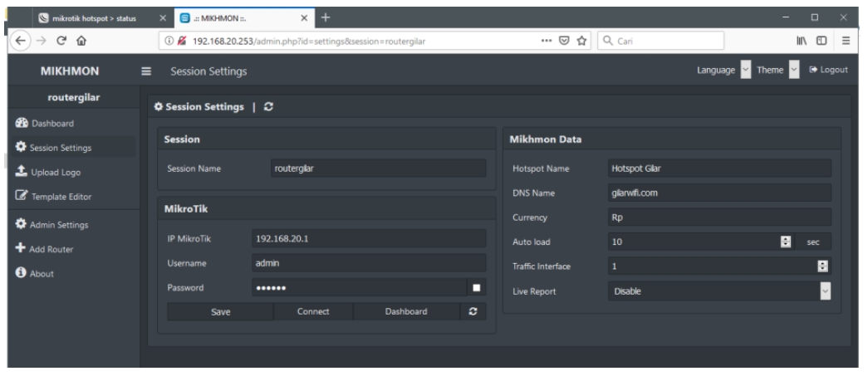The width and height of the screenshot is (868, 376).
Task: Open Add Router sidebar item
Action: click(73, 249)
